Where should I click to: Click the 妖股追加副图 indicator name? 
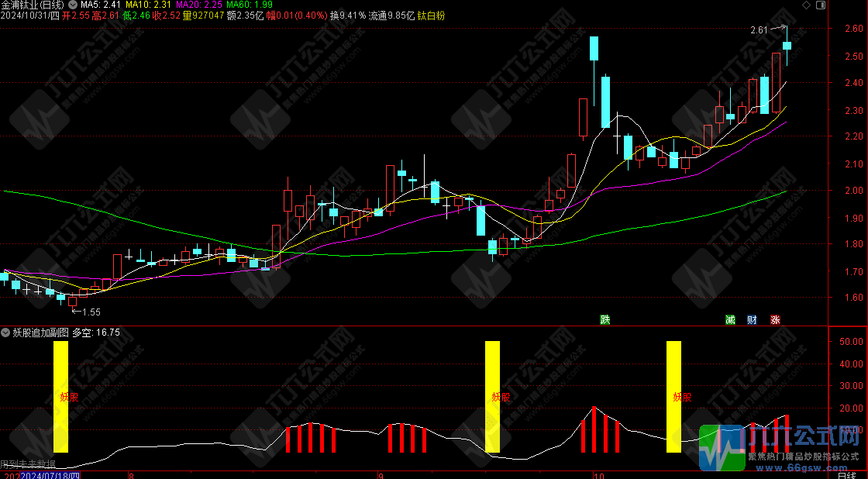click(x=41, y=333)
